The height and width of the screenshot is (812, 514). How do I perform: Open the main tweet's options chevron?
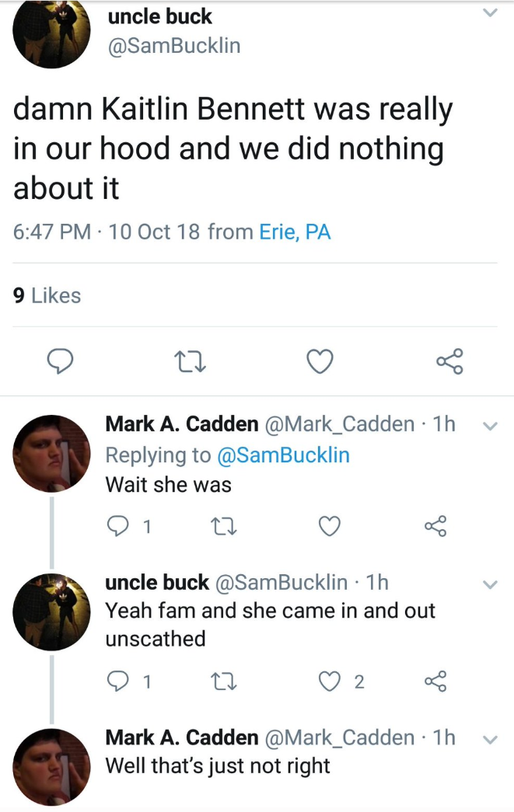(x=490, y=13)
